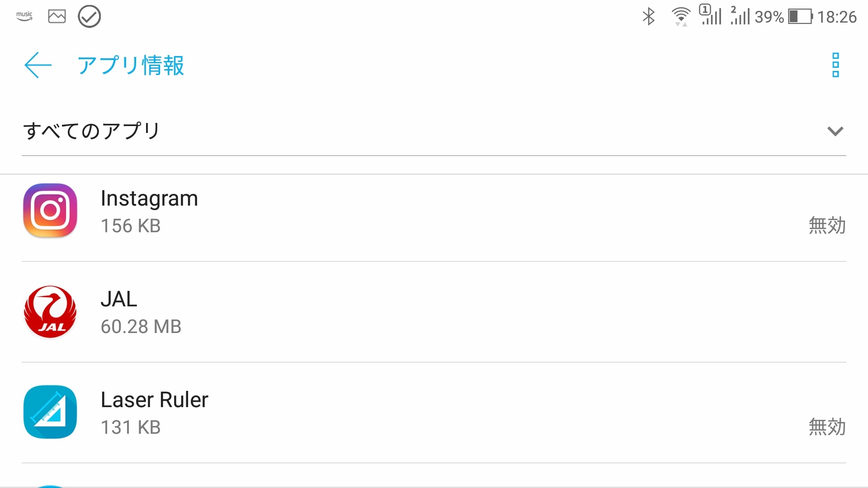Open the three-dot overflow menu
The height and width of the screenshot is (488, 868).
click(x=835, y=65)
